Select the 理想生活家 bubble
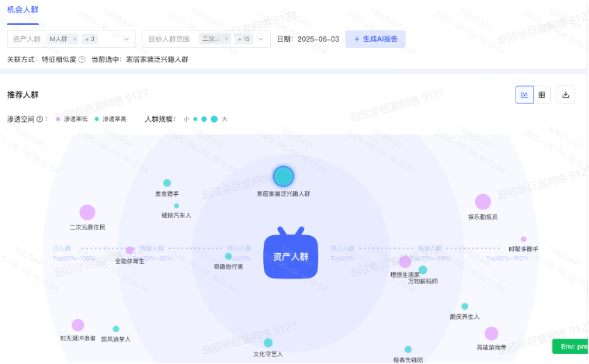The width and height of the screenshot is (589, 364). coord(405,262)
